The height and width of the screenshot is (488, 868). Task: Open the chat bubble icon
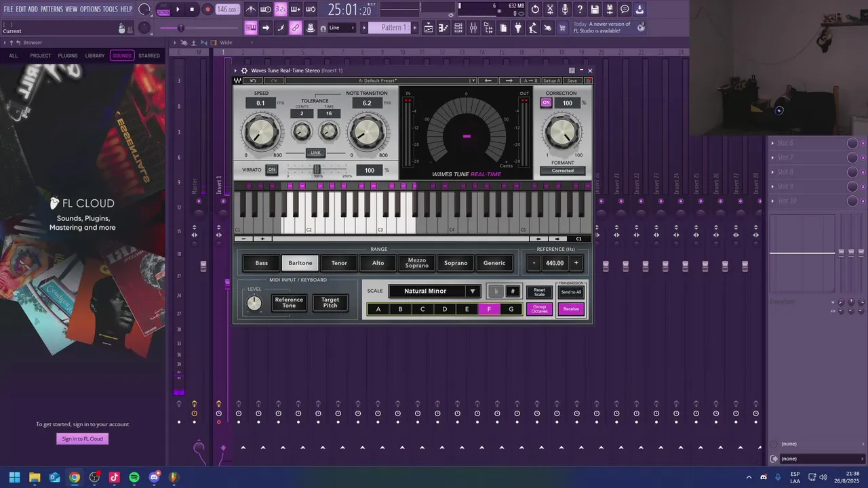[625, 9]
